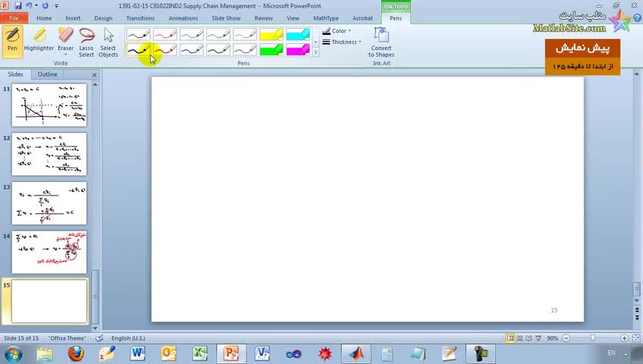Switch to Slide Sorter view in status bar
The width and height of the screenshot is (643, 364).
(x=519, y=338)
